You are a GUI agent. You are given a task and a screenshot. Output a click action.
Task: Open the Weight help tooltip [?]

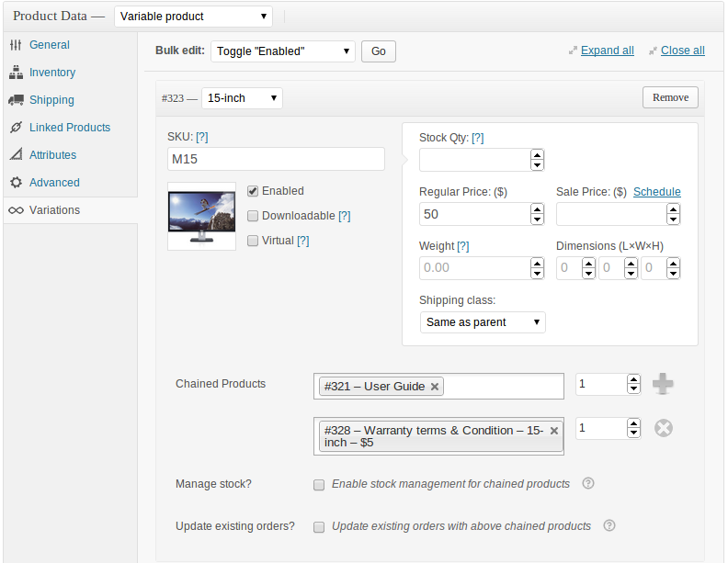(463, 246)
